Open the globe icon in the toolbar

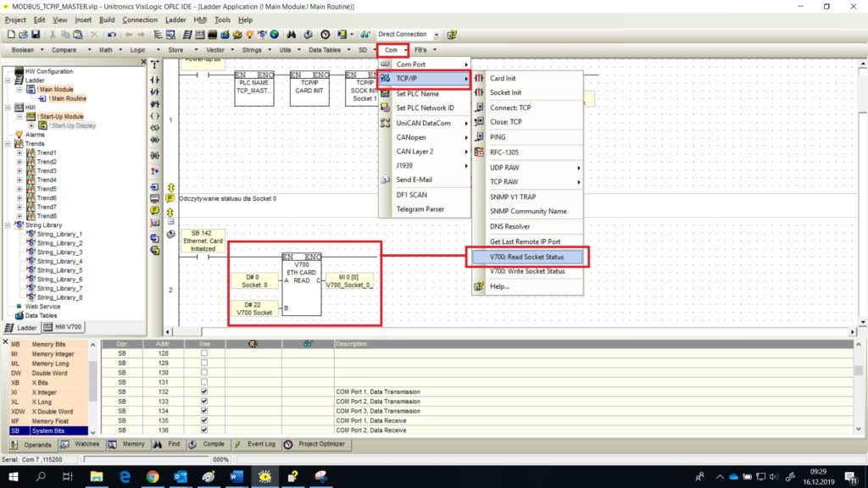275,34
